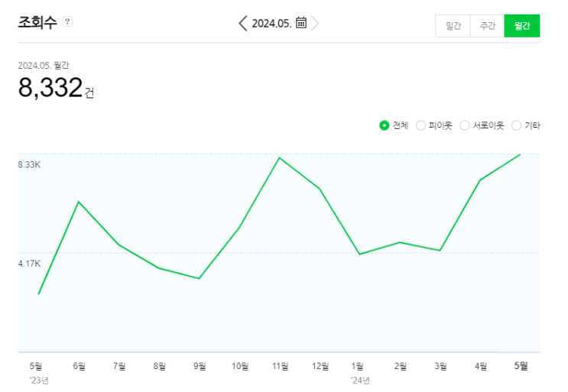Screen dimensions: 568x392
Task: Click the May 2024 data point on chart
Action: pyautogui.click(x=520, y=155)
